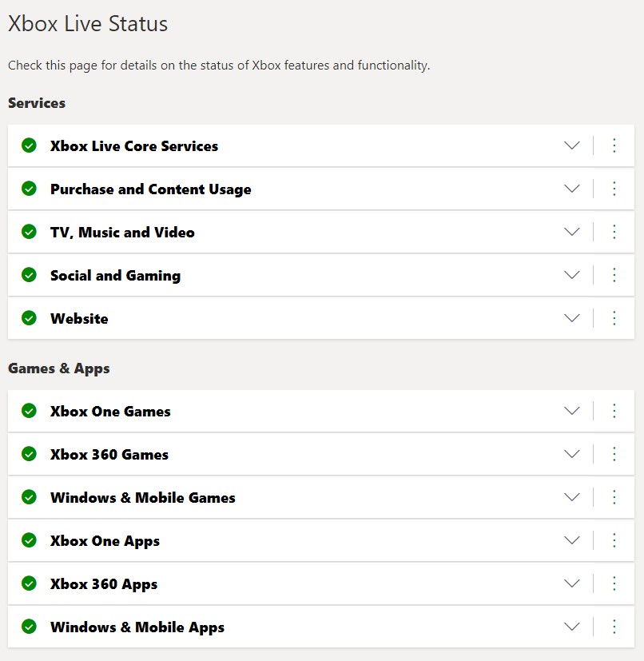Click the Xbox One Games status checkmark icon
Image resolution: width=644 pixels, height=661 pixels.
[x=29, y=411]
